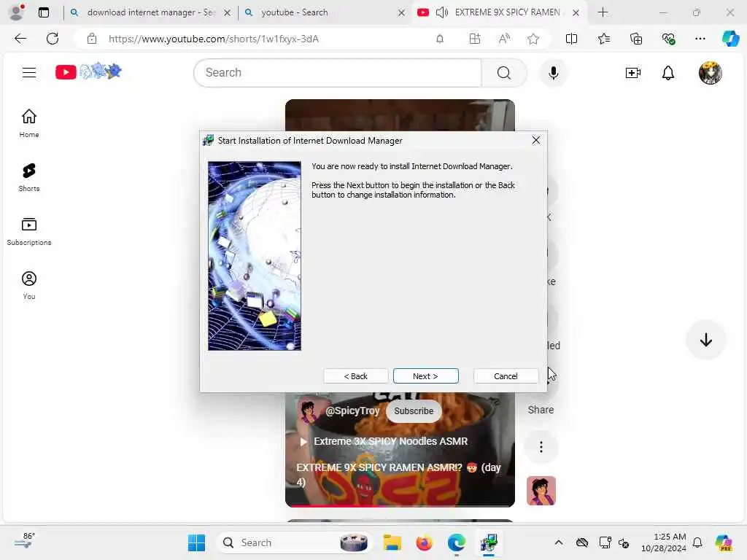
Task: Select IDM installer taskbar icon
Action: tap(489, 542)
